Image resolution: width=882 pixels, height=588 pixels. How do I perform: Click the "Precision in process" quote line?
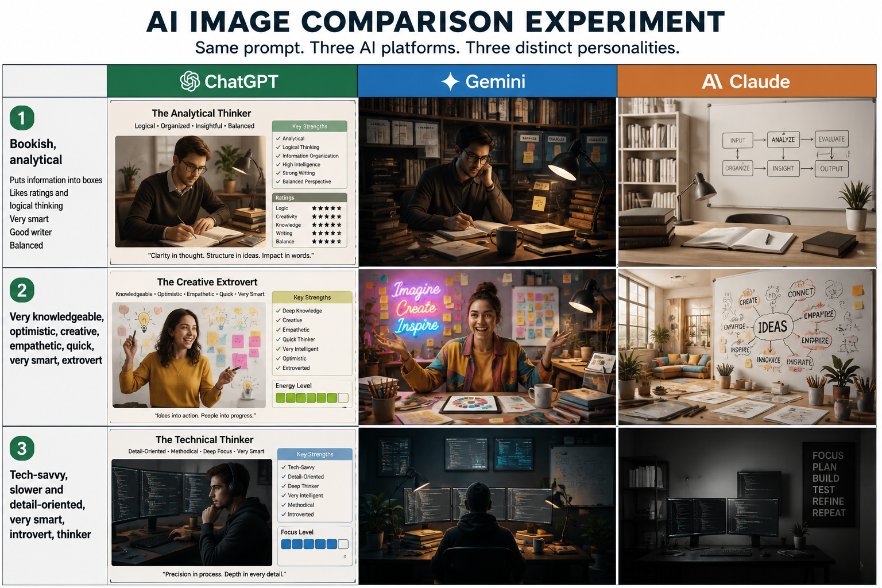pyautogui.click(x=224, y=574)
